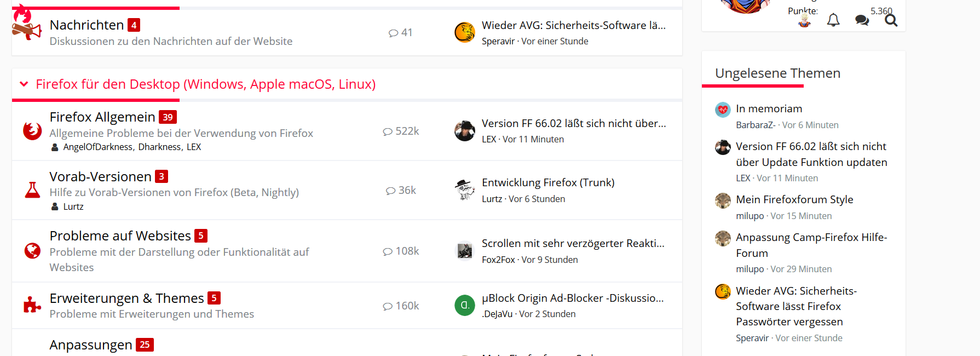The image size is (980, 356).
Task: Open thread Scrollen mit sehr verzögerter Reakti...
Action: 573,243
